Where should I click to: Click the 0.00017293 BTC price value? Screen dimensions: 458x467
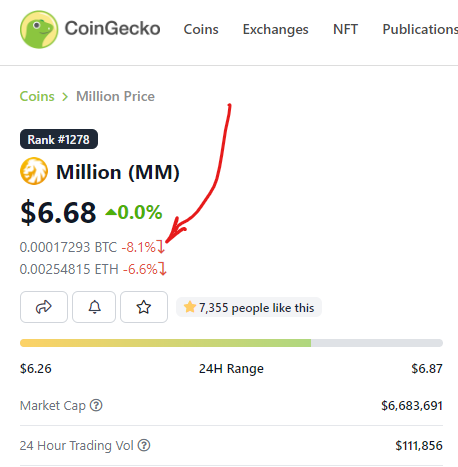tap(68, 247)
